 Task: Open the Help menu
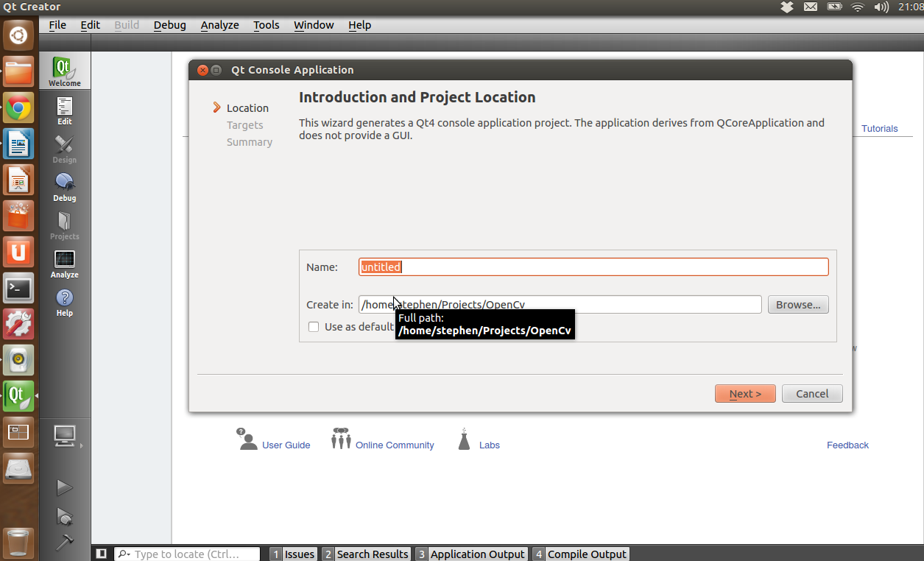(360, 25)
